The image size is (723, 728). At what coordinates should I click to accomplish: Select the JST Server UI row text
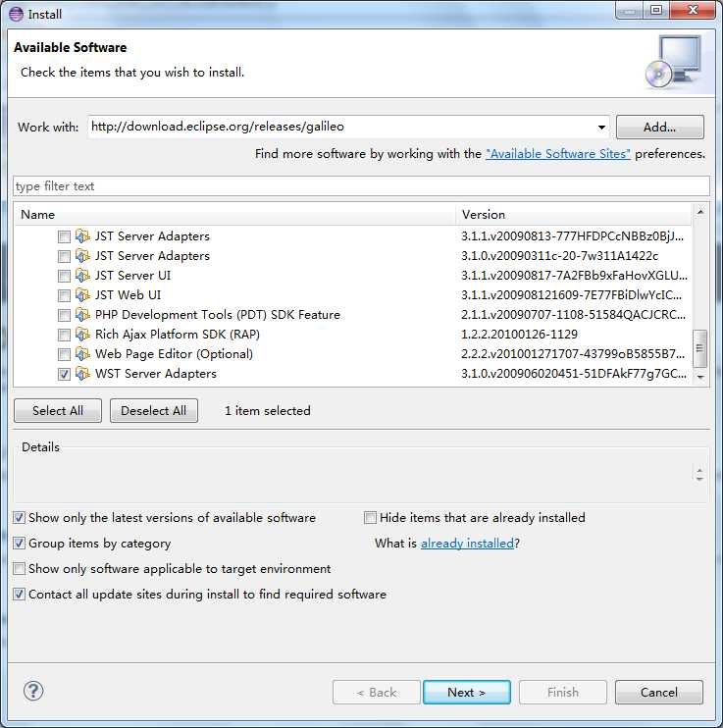pyautogui.click(x=132, y=276)
